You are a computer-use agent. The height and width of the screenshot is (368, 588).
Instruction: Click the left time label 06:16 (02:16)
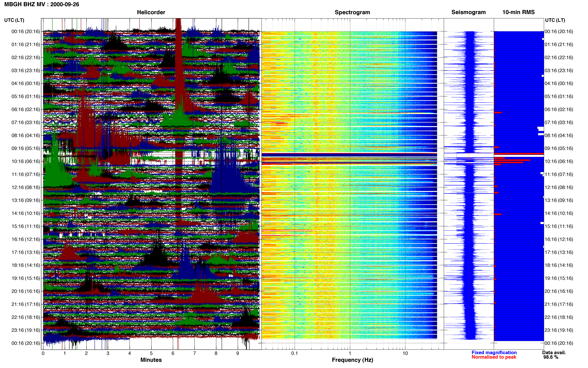[26, 109]
